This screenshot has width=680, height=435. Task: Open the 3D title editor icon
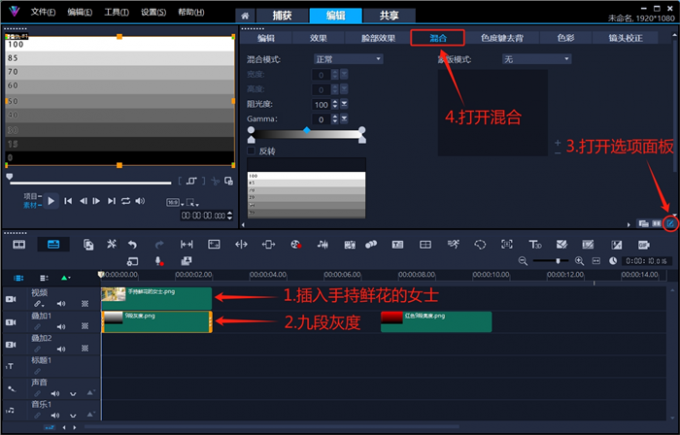coord(535,245)
